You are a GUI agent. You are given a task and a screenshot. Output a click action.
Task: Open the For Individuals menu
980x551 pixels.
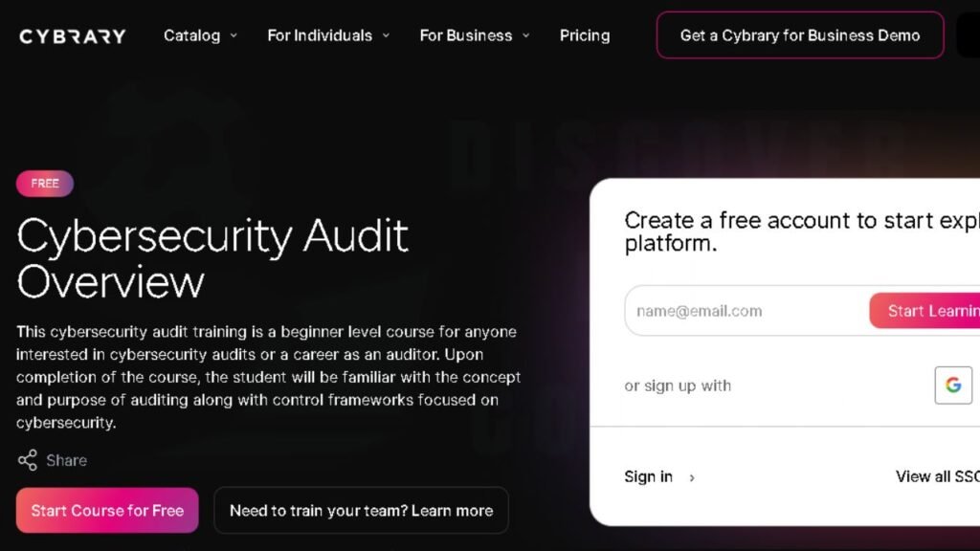[320, 35]
